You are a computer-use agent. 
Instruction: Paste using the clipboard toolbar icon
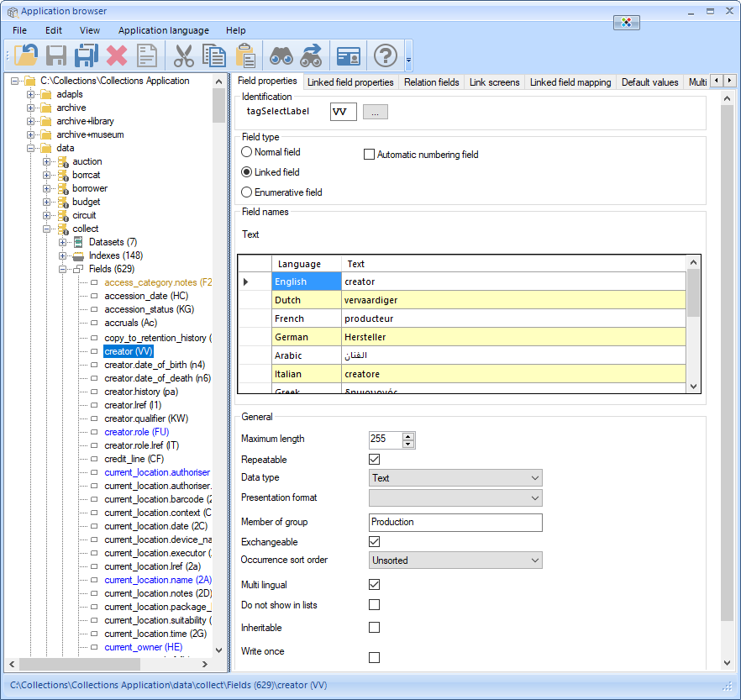244,55
